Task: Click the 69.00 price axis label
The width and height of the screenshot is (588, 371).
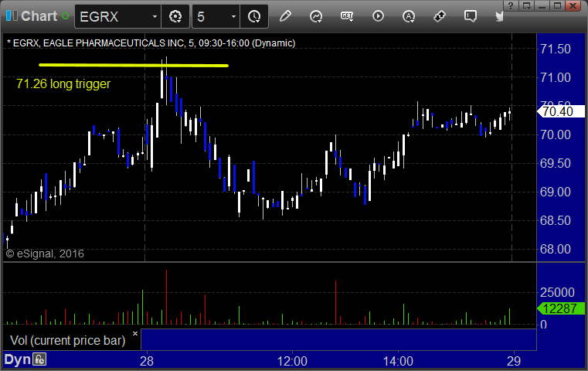Action: 555,192
